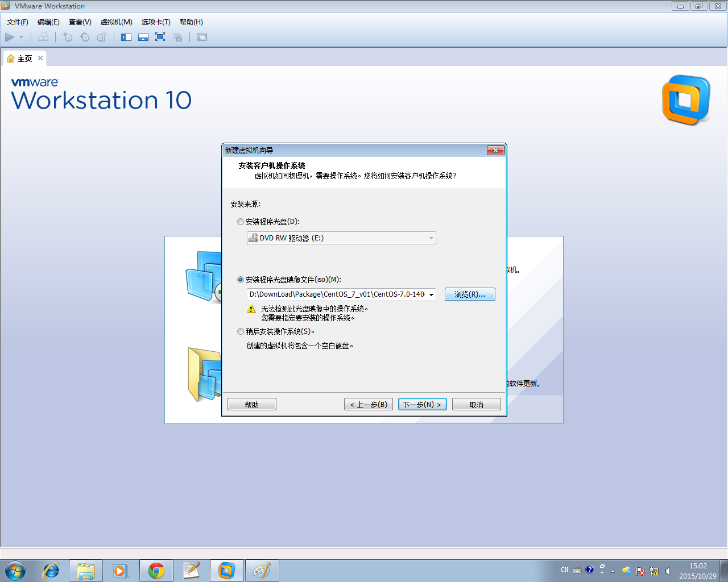Open the 编辑(E) menu
The height and width of the screenshot is (582, 728).
tap(48, 22)
